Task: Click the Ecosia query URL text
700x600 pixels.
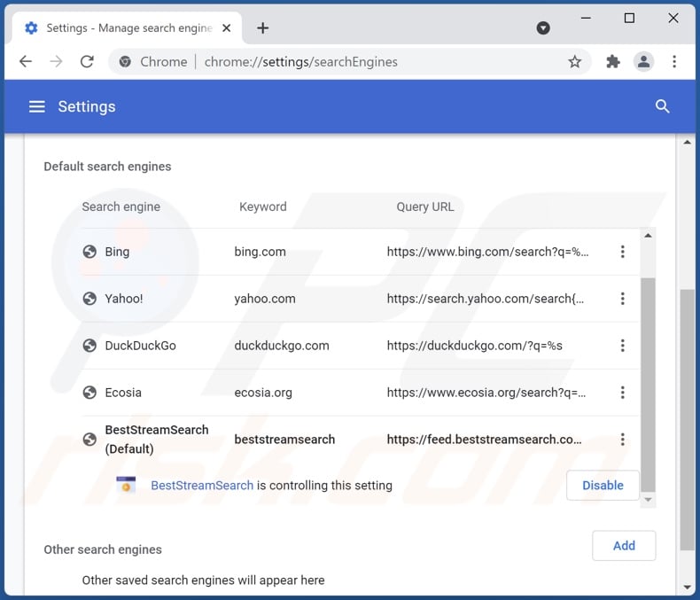Action: (486, 393)
